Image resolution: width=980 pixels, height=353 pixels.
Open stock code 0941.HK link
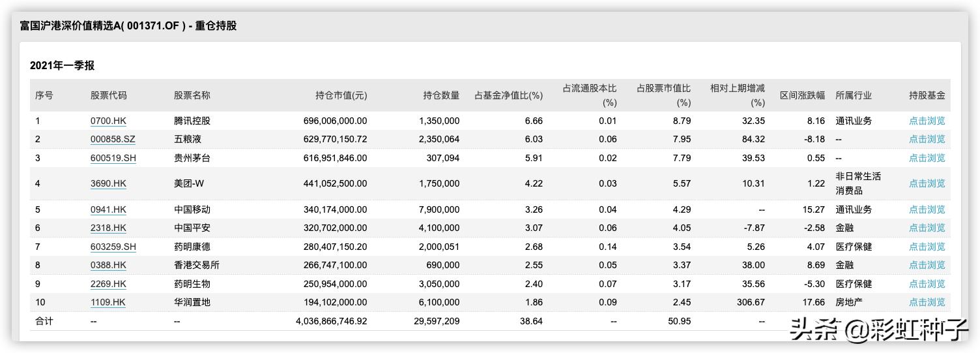click(108, 209)
